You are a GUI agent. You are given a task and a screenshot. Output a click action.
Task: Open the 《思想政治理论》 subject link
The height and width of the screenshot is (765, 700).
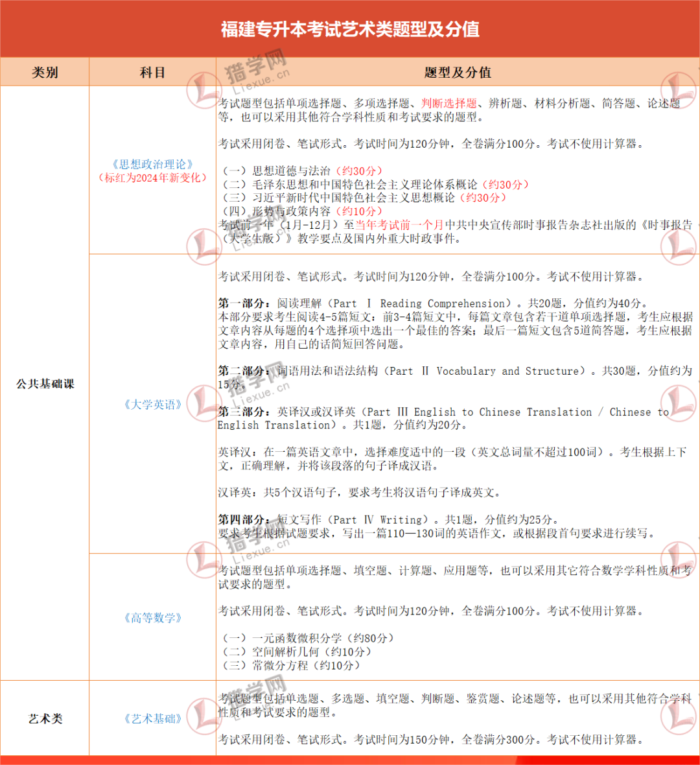[x=152, y=165]
